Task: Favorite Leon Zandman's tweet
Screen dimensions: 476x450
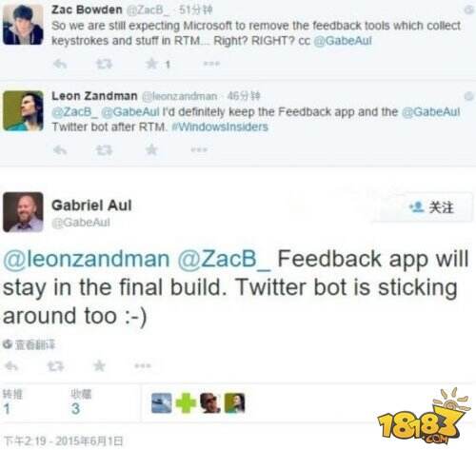Action: pyautogui.click(x=151, y=149)
